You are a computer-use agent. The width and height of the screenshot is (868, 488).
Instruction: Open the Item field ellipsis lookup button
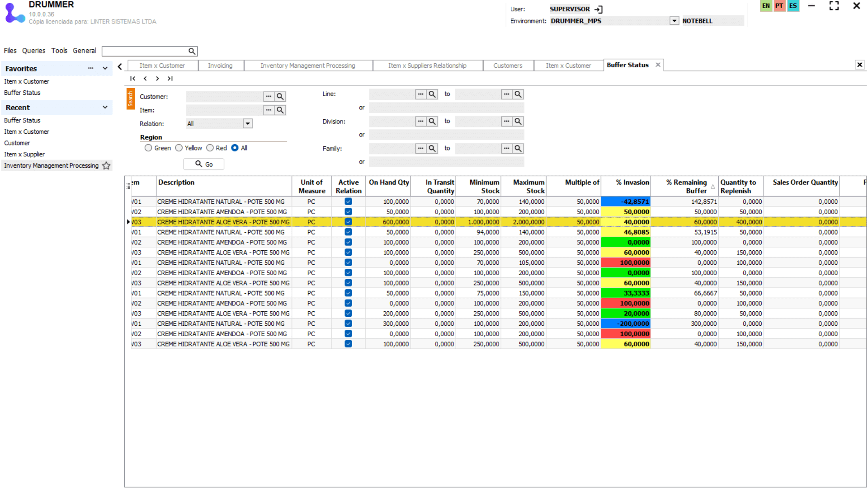tap(269, 110)
